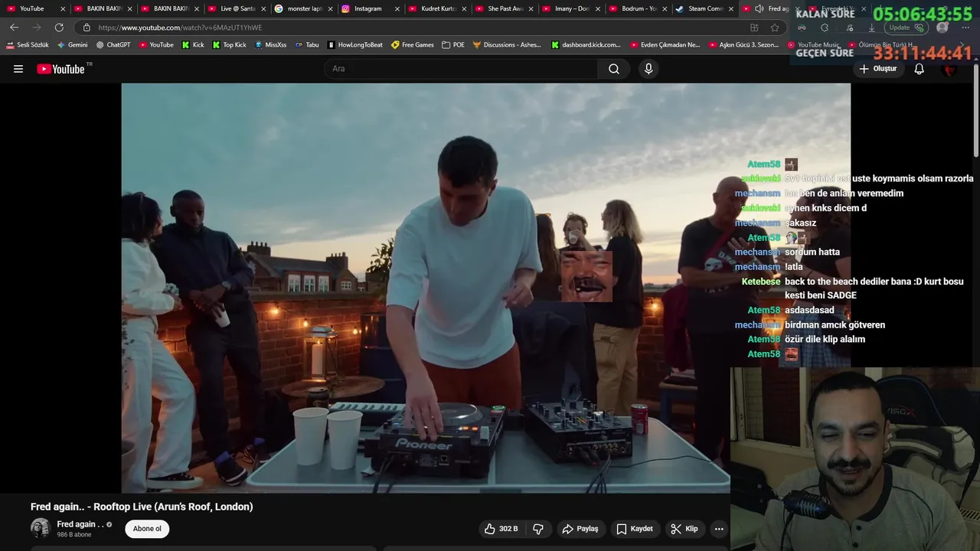This screenshot has height=551, width=980.
Task: Close the Steam Community tab
Action: pos(731,8)
